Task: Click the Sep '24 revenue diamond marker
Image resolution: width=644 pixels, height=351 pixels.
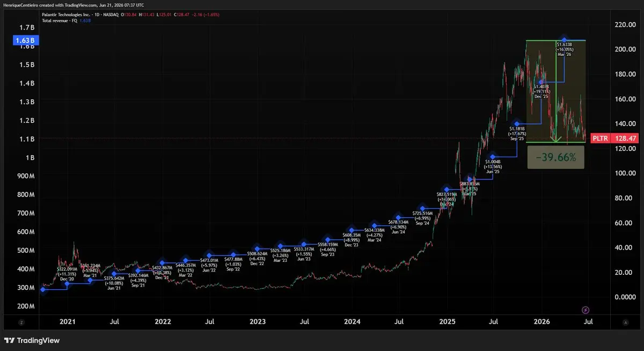Action: [x=423, y=208]
